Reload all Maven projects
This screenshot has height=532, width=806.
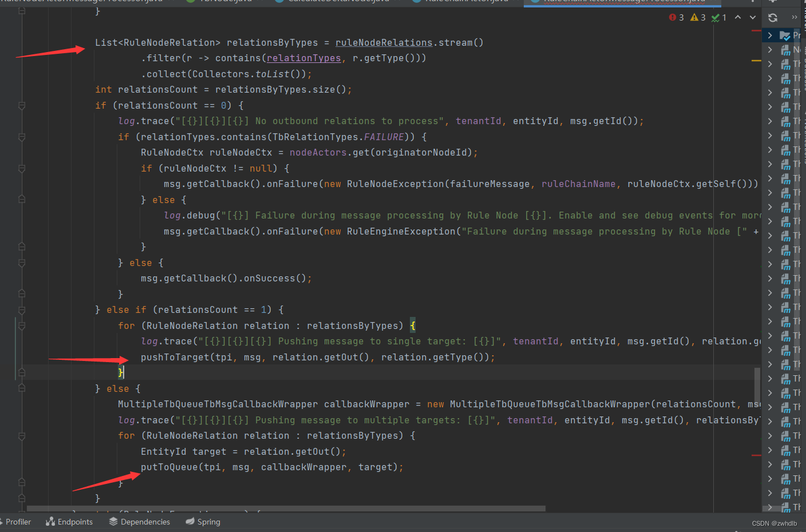[x=773, y=18]
